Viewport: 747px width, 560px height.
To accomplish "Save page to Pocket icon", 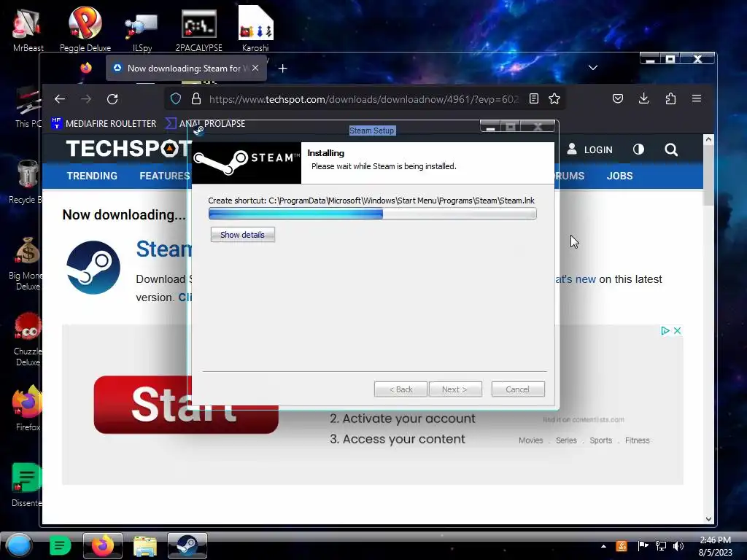I will point(618,98).
